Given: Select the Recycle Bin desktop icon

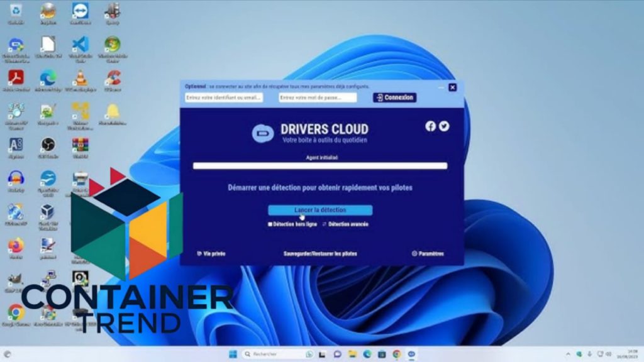Looking at the screenshot, I should pyautogui.click(x=16, y=13).
